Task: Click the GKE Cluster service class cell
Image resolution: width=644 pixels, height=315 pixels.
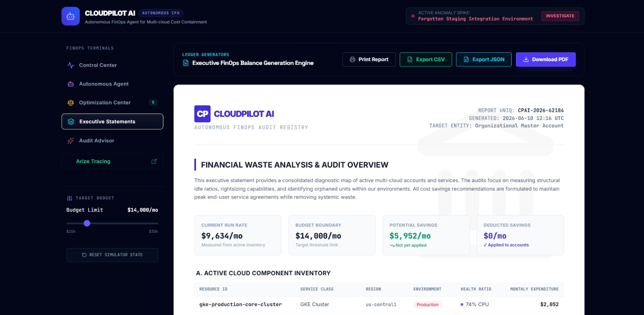Action: [315, 305]
